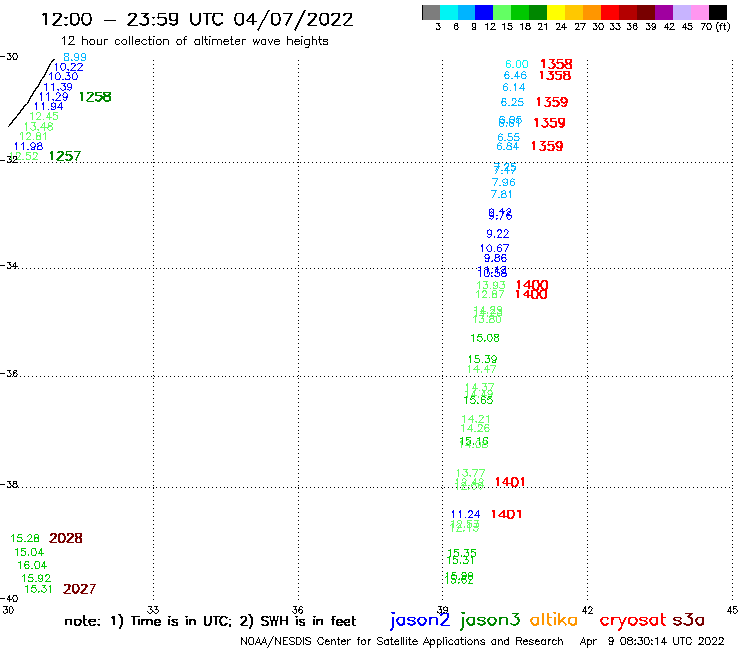
Task: Click the jason2 satellite legend label
Action: point(420,620)
